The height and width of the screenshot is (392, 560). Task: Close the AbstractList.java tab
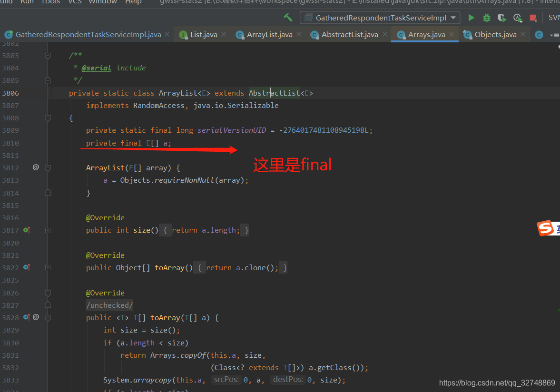pos(384,34)
